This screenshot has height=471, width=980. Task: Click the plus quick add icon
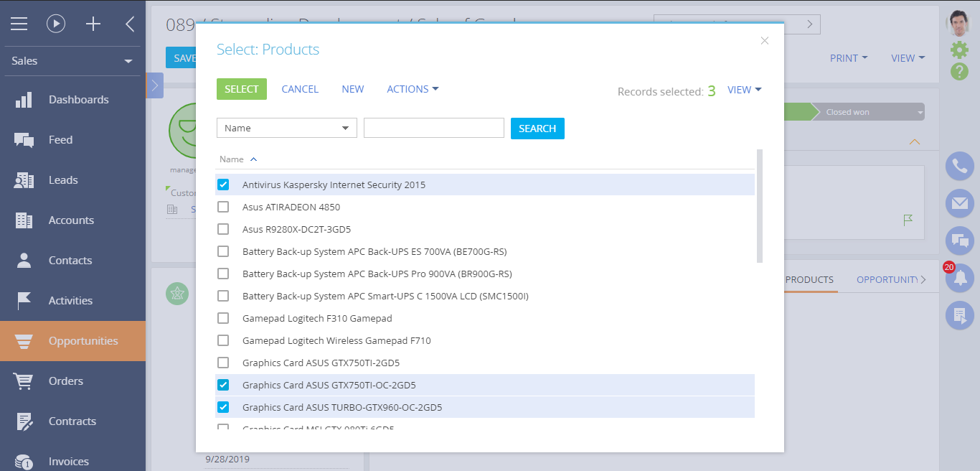point(93,24)
